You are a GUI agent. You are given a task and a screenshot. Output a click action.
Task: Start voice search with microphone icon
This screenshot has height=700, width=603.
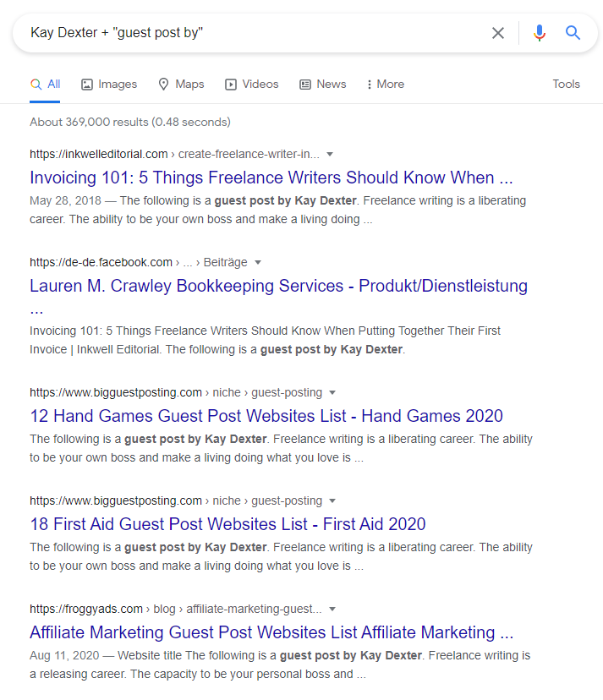539,33
